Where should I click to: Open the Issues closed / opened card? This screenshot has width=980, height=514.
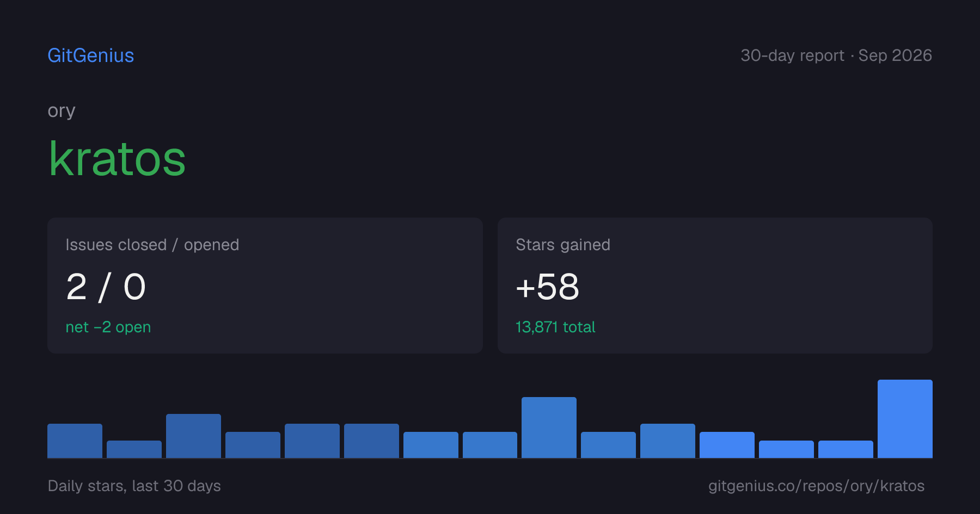pyautogui.click(x=265, y=286)
